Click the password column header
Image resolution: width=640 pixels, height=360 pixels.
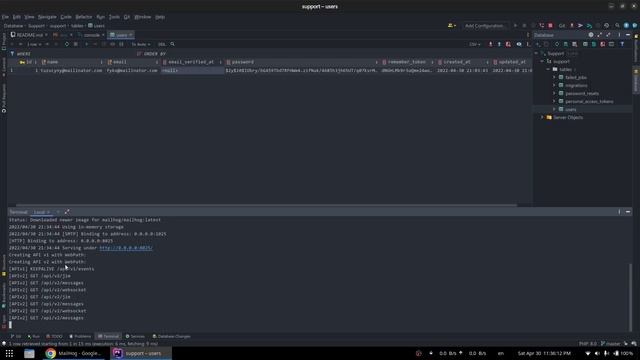tap(302, 62)
